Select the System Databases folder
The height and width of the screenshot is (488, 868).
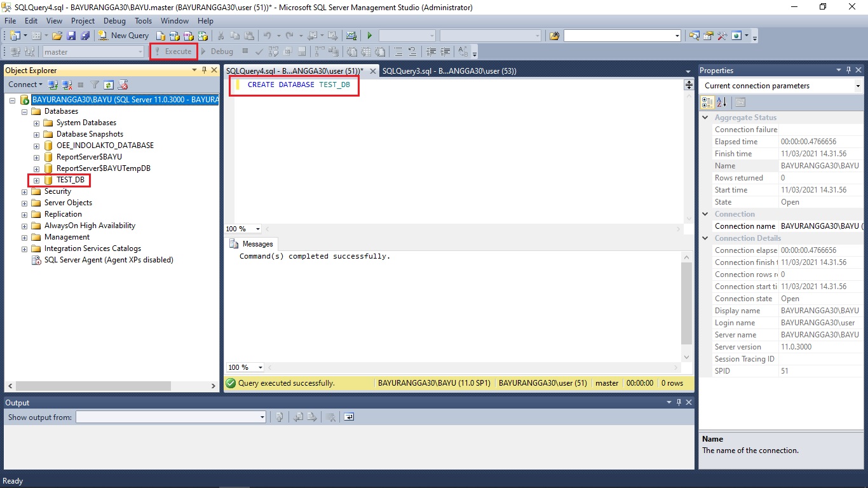[86, 122]
